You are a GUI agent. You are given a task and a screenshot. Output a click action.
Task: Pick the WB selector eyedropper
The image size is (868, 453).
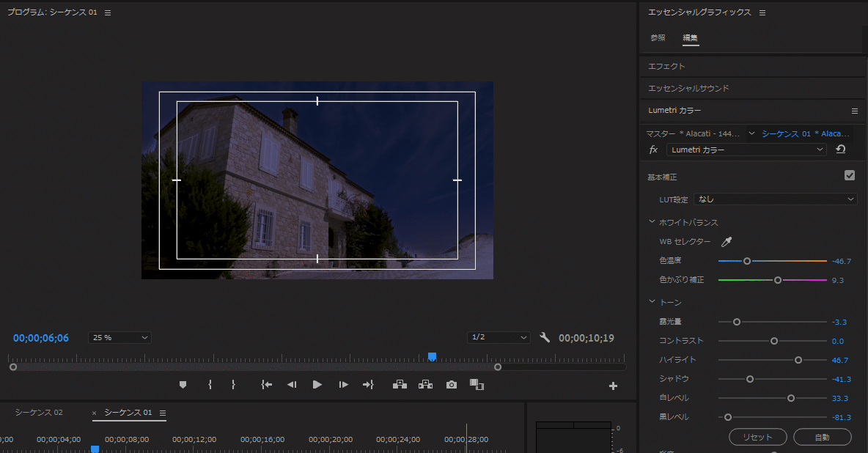[x=727, y=241]
